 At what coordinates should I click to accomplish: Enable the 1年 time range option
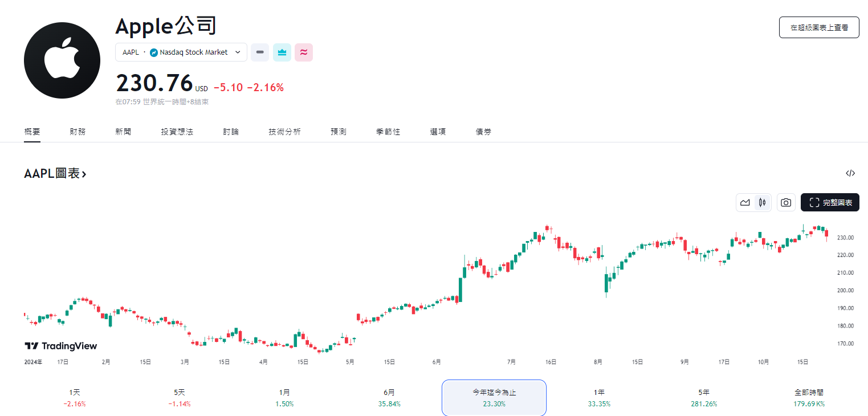pyautogui.click(x=599, y=397)
